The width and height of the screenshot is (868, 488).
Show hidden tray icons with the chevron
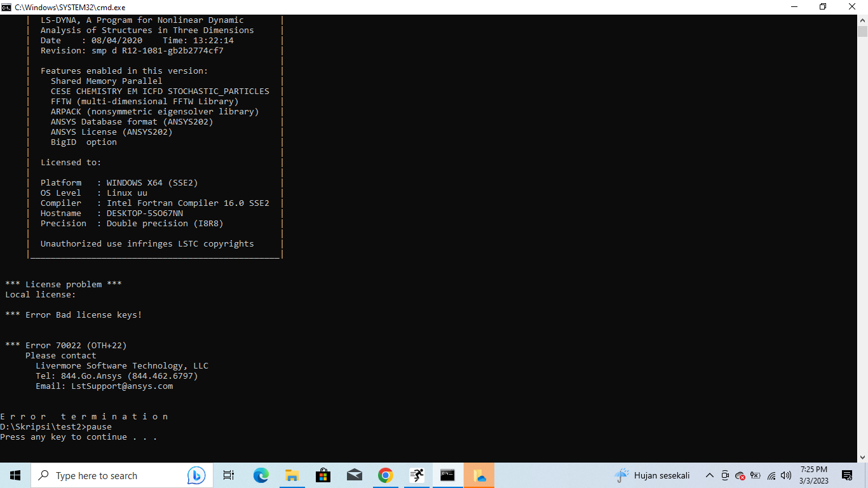pos(710,475)
